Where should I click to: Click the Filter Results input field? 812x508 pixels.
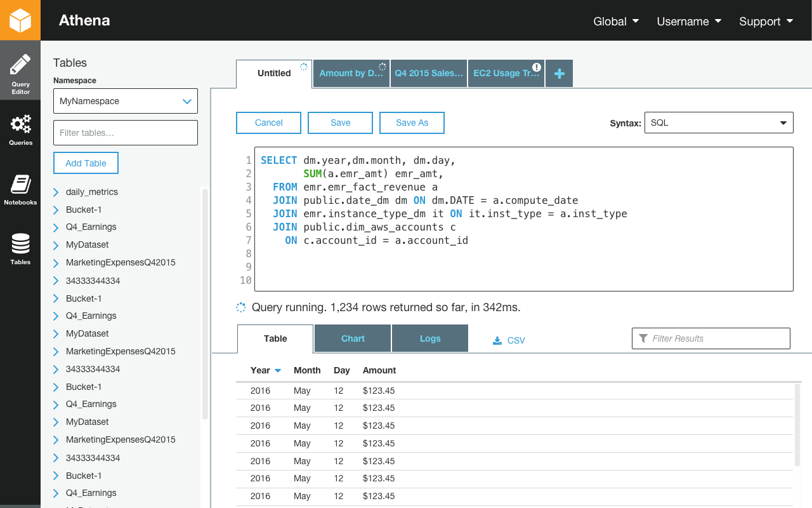point(711,338)
